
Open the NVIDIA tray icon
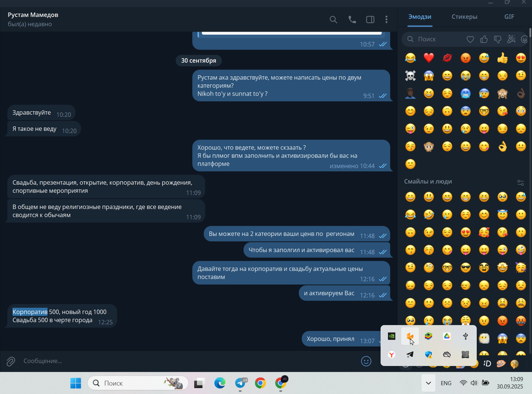[392, 336]
